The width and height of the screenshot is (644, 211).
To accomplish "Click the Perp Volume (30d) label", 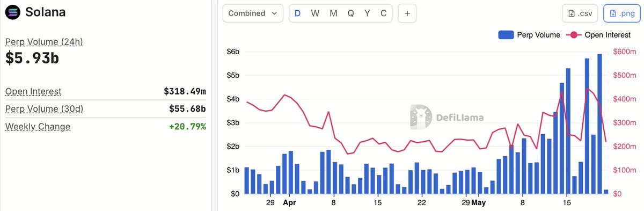I will coord(44,109).
